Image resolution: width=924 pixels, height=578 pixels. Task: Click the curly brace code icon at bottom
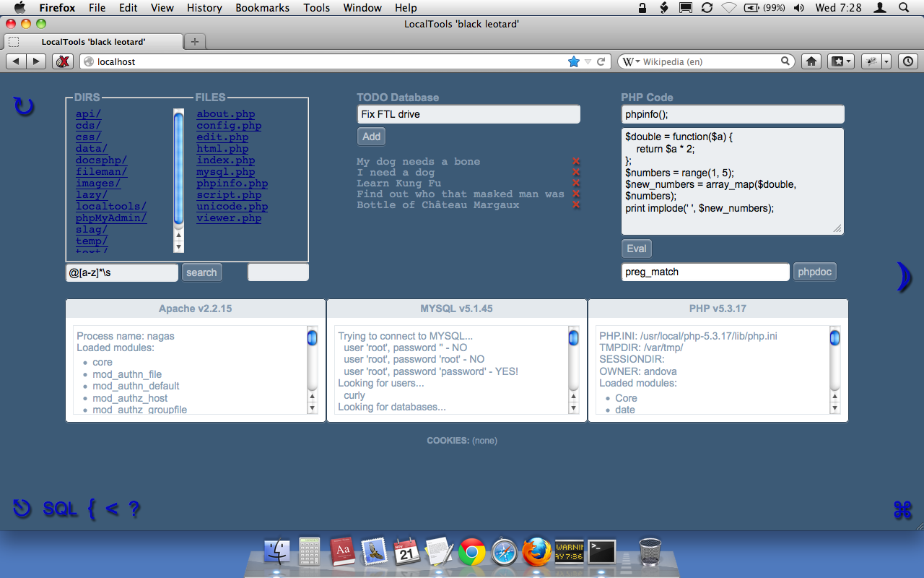(x=90, y=509)
